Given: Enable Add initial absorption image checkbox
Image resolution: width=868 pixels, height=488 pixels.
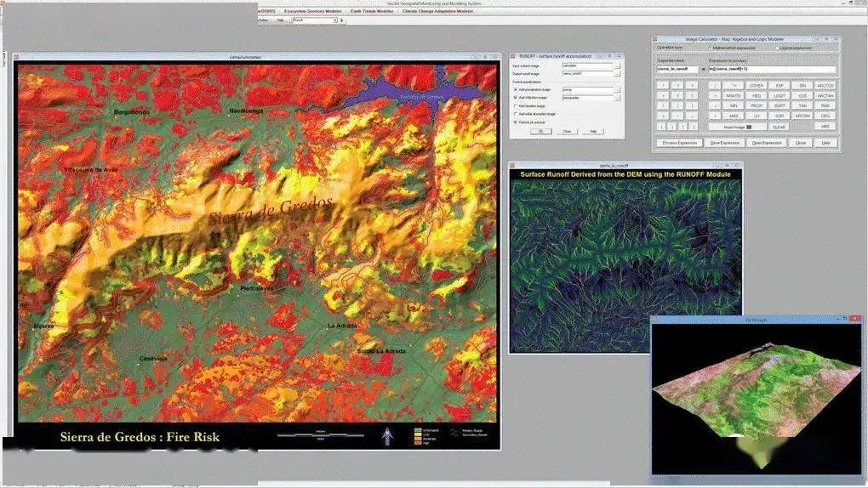Looking at the screenshot, I should tap(516, 113).
